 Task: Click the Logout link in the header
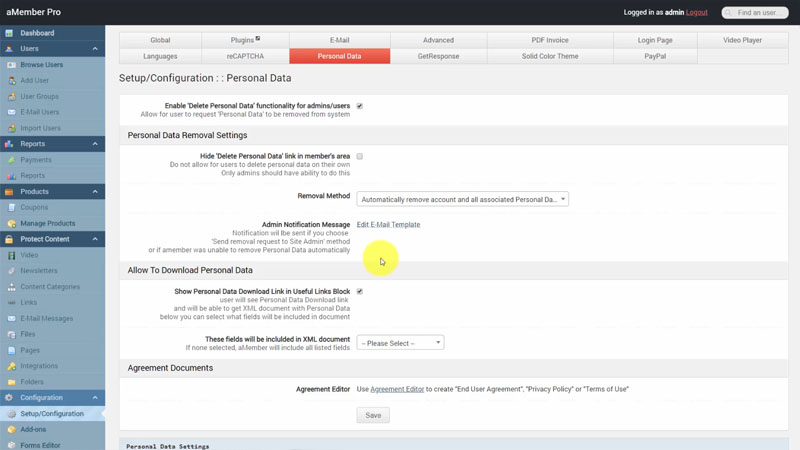coord(696,12)
